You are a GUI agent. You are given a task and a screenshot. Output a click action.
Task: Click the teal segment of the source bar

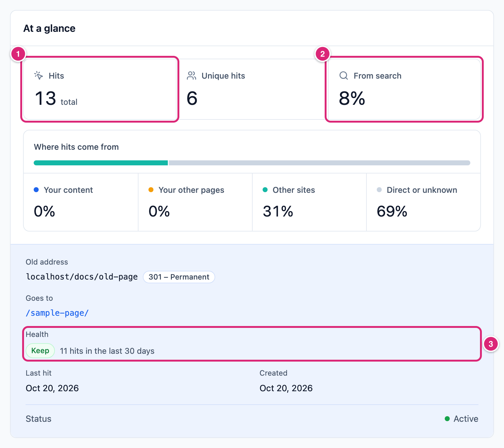(101, 163)
